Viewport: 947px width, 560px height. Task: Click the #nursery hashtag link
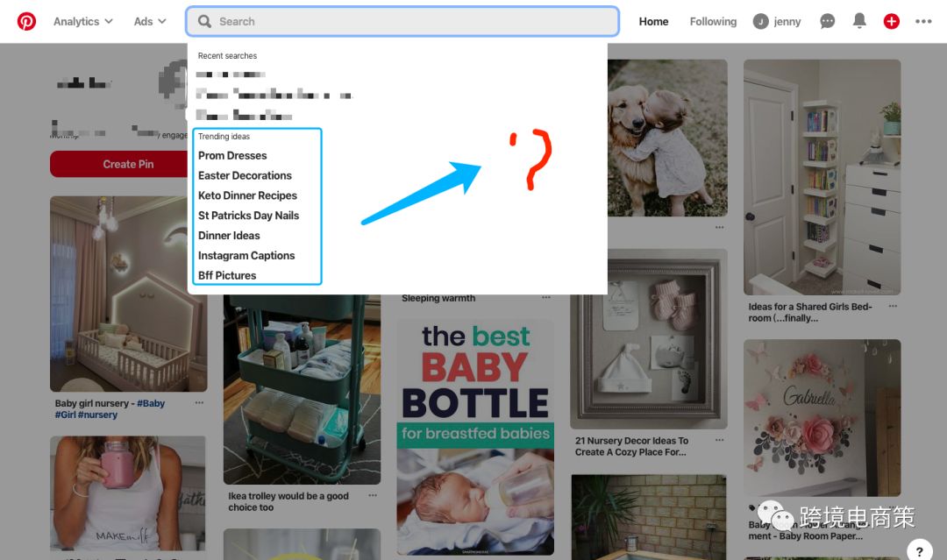pyautogui.click(x=98, y=415)
